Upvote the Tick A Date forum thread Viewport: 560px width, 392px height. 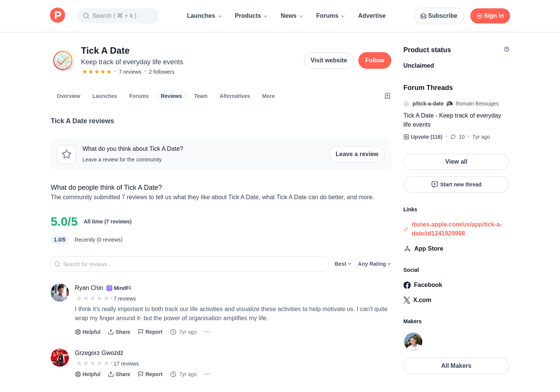[x=423, y=137]
